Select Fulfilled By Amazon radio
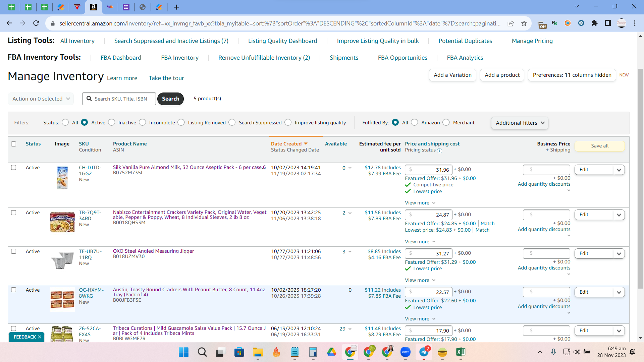The image size is (644, 362). (415, 123)
